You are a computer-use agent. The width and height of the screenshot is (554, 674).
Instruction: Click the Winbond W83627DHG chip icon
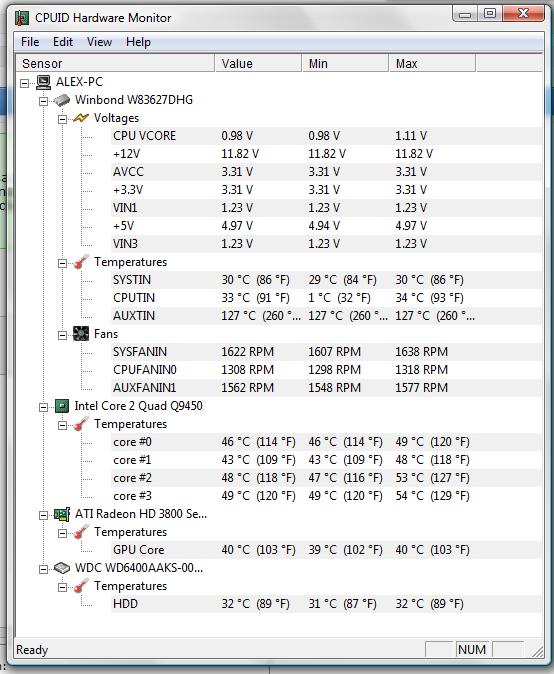click(x=62, y=101)
